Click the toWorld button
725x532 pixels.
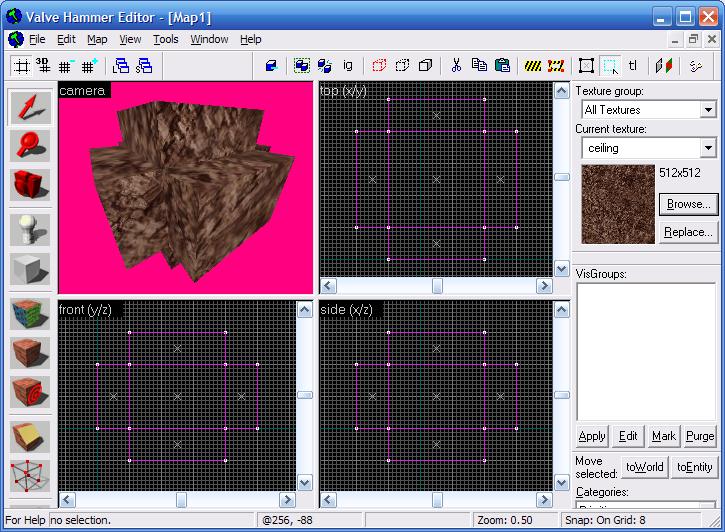645,467
